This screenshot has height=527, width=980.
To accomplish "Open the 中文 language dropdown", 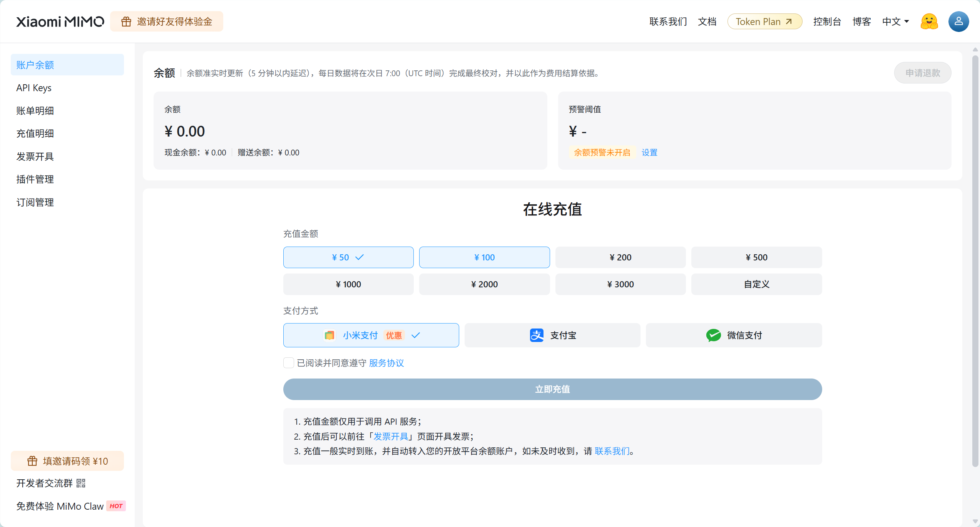I will coord(895,22).
